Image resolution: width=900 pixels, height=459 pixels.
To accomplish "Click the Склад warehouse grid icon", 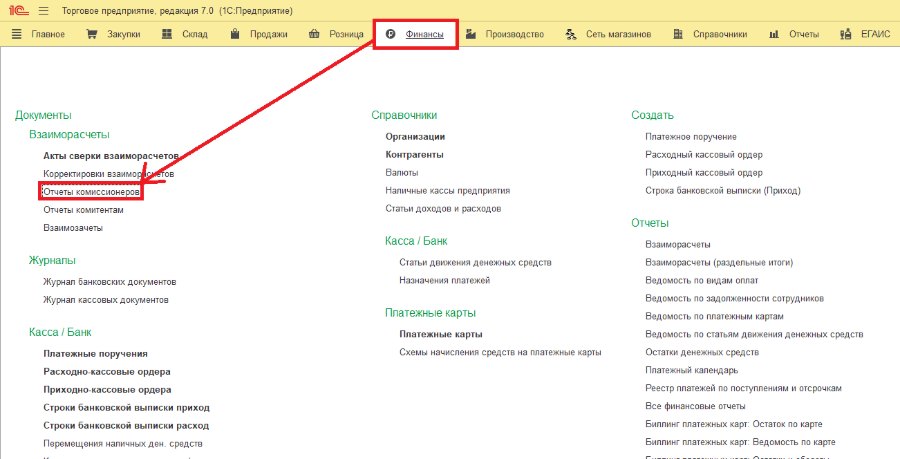I will 167,34.
